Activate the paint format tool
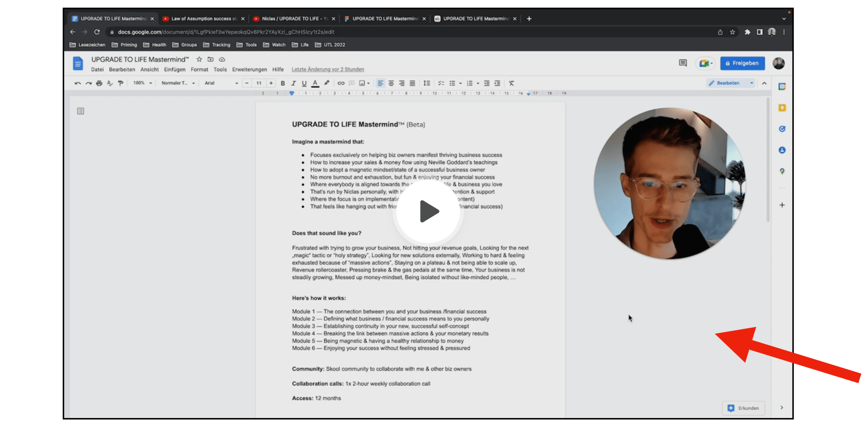Viewport: 868px width, 434px height. click(x=120, y=83)
